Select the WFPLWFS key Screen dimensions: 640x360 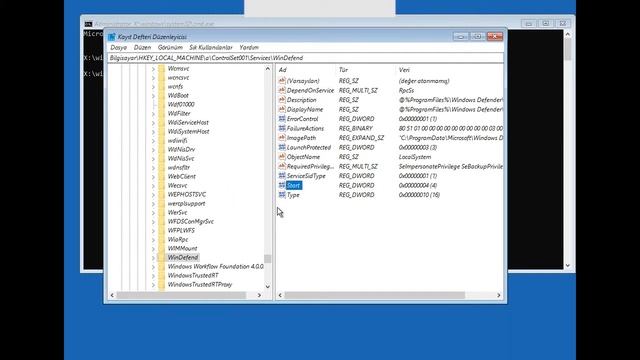click(181, 231)
